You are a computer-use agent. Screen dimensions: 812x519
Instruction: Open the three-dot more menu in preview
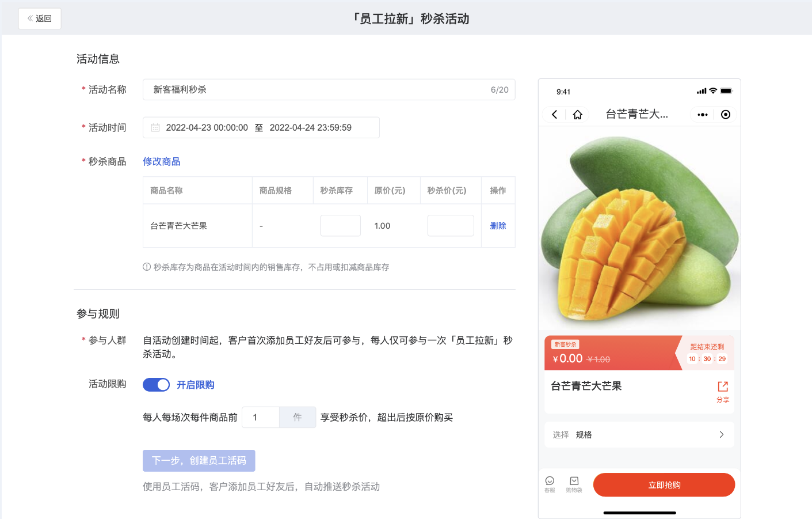pyautogui.click(x=703, y=115)
